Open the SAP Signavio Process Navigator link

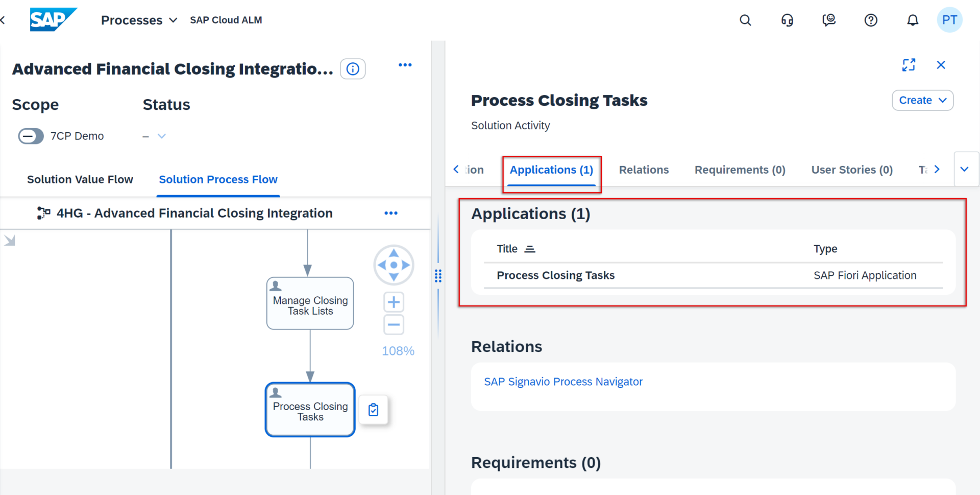[x=563, y=382]
